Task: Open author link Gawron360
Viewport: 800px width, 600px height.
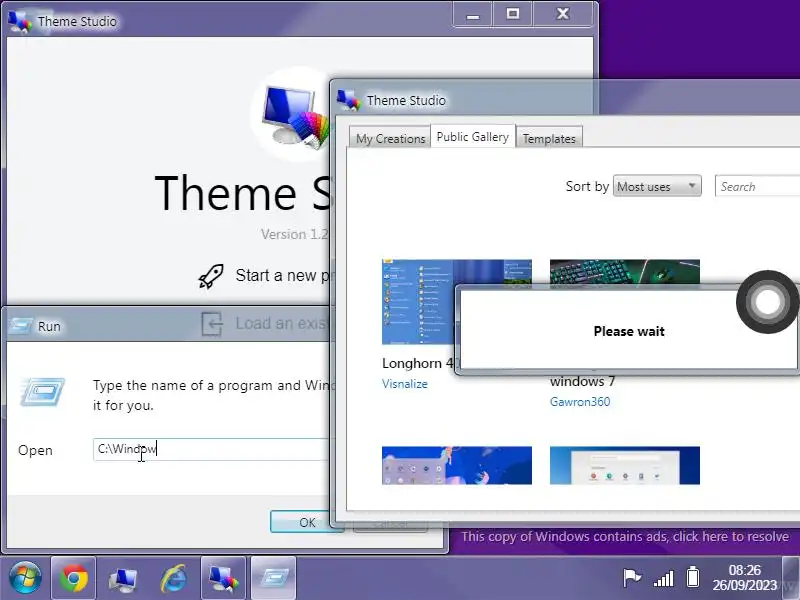Action: point(580,402)
